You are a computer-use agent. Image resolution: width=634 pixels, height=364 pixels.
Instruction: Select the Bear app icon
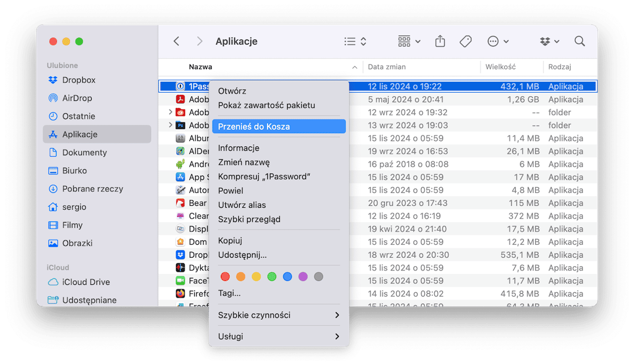[180, 203]
